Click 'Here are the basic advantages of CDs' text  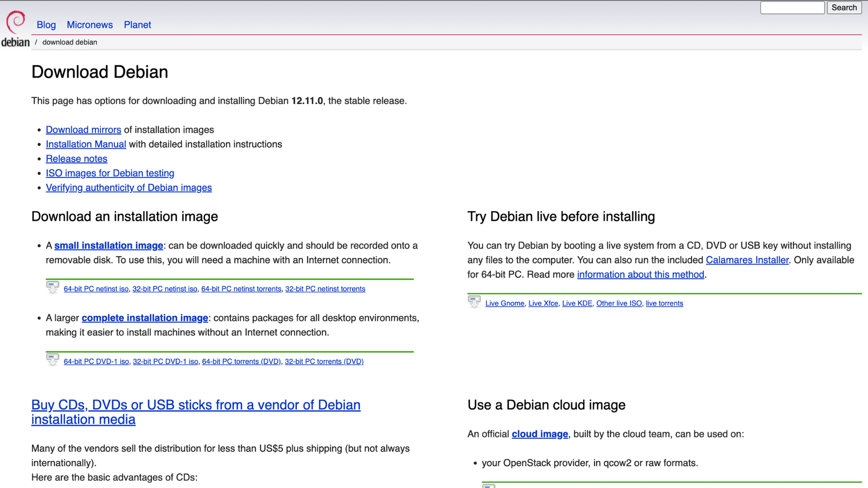[114, 477]
